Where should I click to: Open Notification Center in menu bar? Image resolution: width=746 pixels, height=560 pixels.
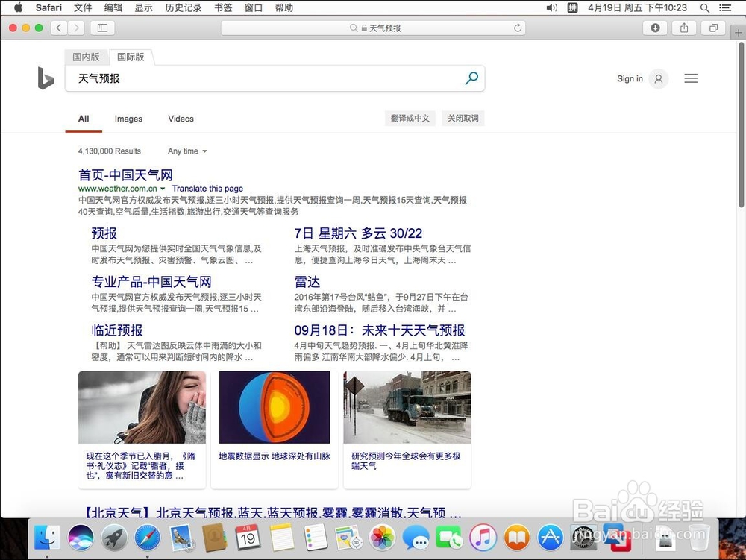pyautogui.click(x=726, y=7)
